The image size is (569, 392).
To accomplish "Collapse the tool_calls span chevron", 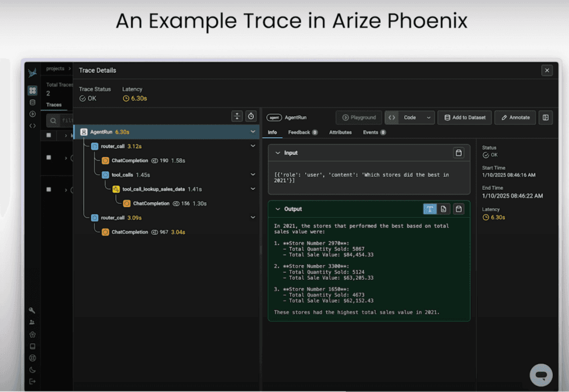I will click(x=253, y=174).
